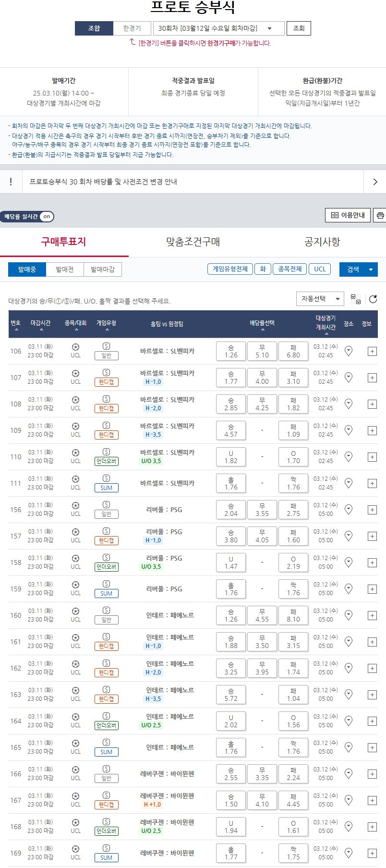The width and height of the screenshot is (386, 868).
Task: Select the 발매마감 filter
Action: pos(103,269)
